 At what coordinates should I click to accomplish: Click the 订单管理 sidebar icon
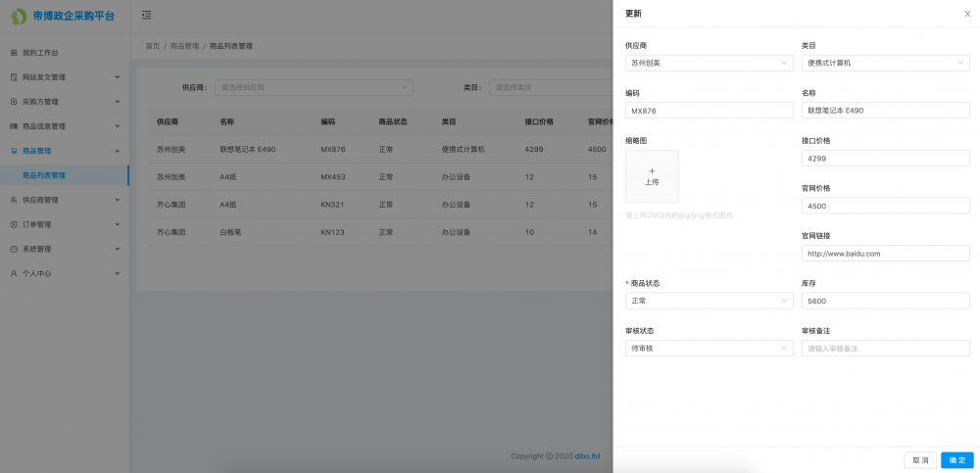14,224
